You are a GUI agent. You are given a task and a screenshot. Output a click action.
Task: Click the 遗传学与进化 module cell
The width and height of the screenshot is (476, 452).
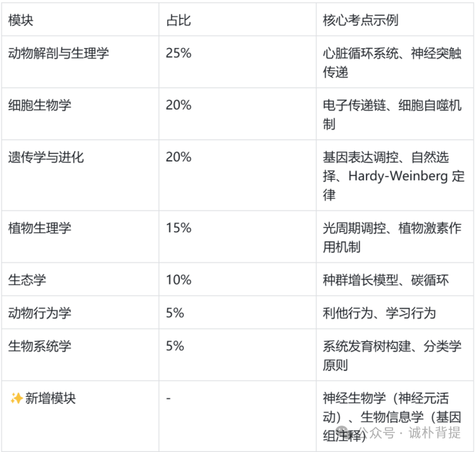coord(46,157)
